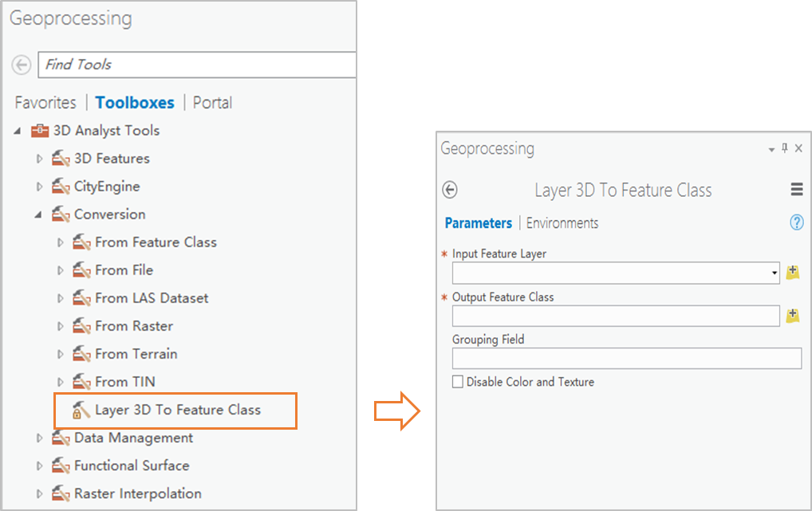The width and height of the screenshot is (812, 511).
Task: Browse for Output Feature Class location
Action: tap(792, 316)
